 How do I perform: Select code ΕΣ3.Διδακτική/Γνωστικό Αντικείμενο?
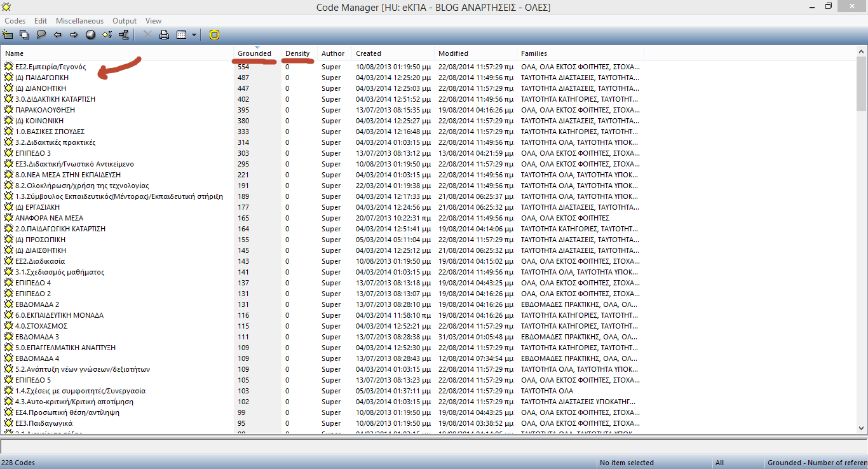pos(74,164)
